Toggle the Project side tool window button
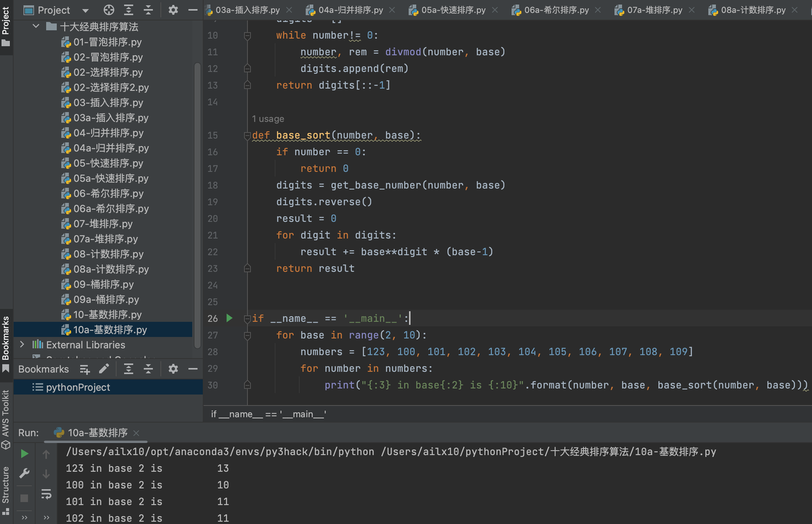Viewport: 812px width, 524px height. point(6,27)
